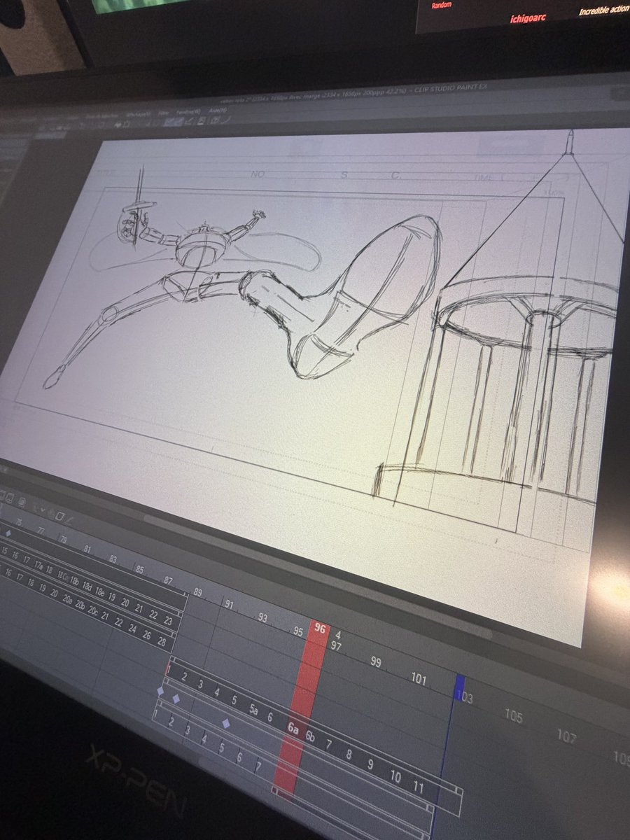Click keyframe diamond below cels 4 and 5
Screen dimensions: 630x840
(x=225, y=724)
